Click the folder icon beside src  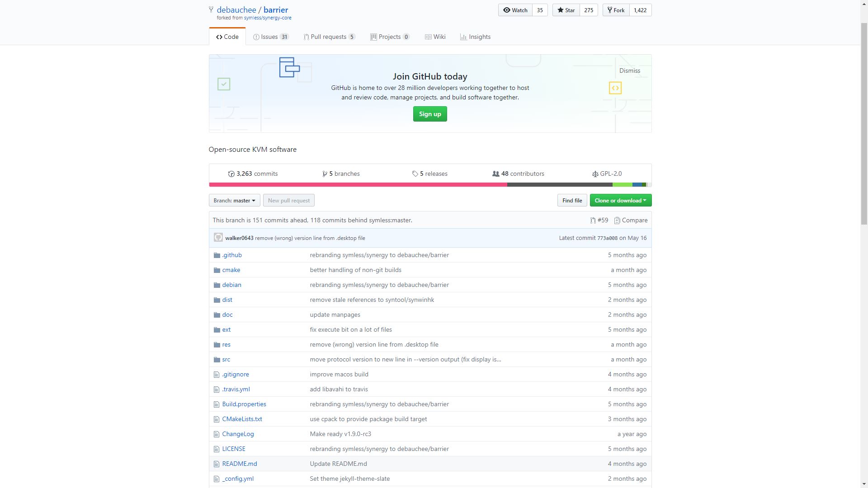(217, 360)
